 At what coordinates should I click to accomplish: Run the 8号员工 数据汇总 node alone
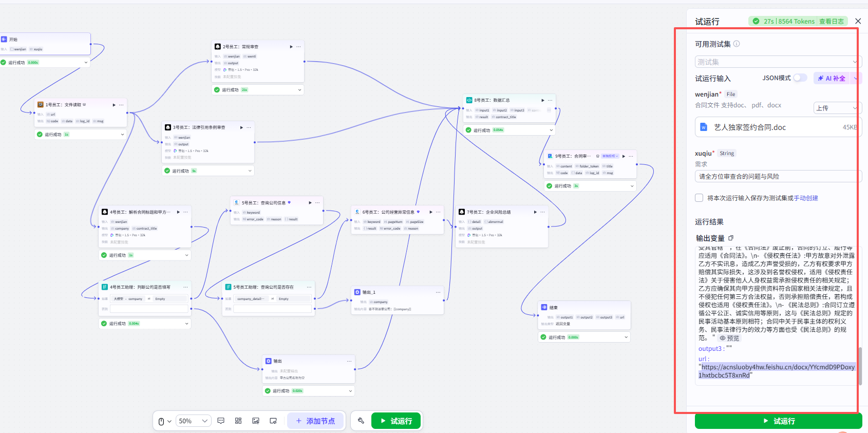543,100
